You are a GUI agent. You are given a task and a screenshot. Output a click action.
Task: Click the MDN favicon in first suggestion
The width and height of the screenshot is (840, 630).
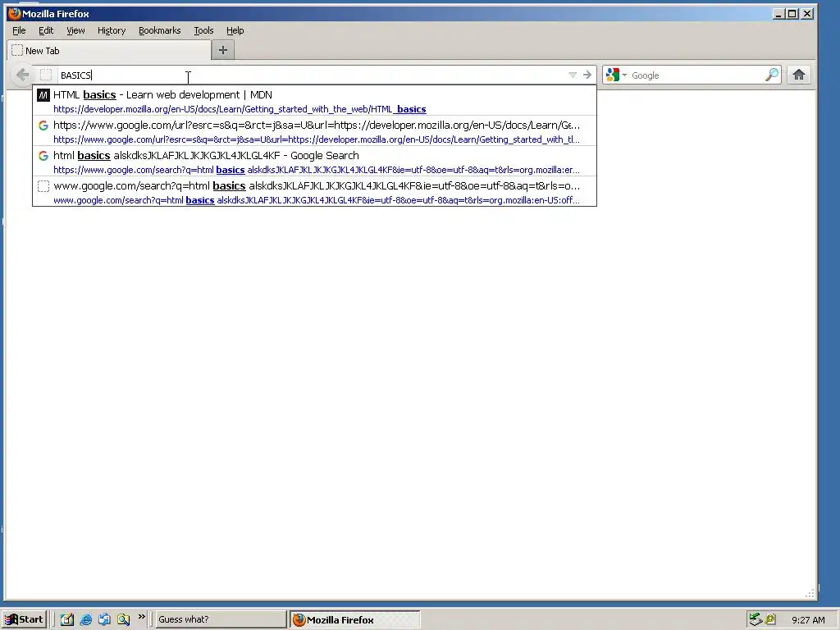[x=43, y=95]
